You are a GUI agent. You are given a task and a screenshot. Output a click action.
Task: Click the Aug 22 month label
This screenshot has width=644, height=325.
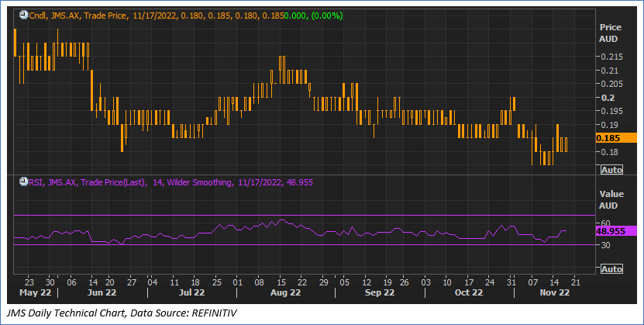(286, 292)
